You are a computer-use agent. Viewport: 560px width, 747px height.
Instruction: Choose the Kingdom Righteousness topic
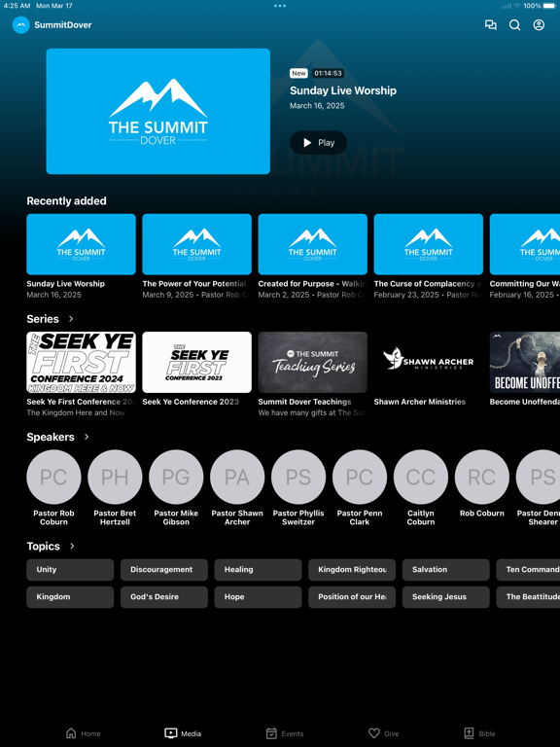click(x=352, y=570)
